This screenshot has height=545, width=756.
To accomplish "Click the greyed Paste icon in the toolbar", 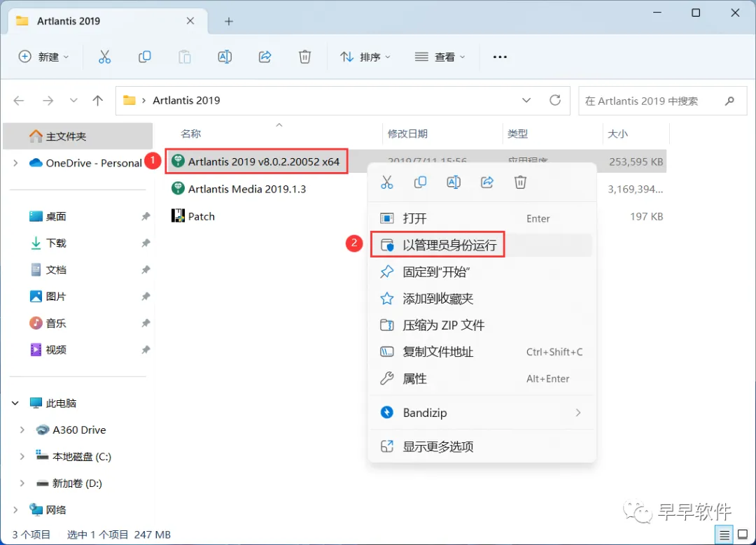I will (185, 57).
